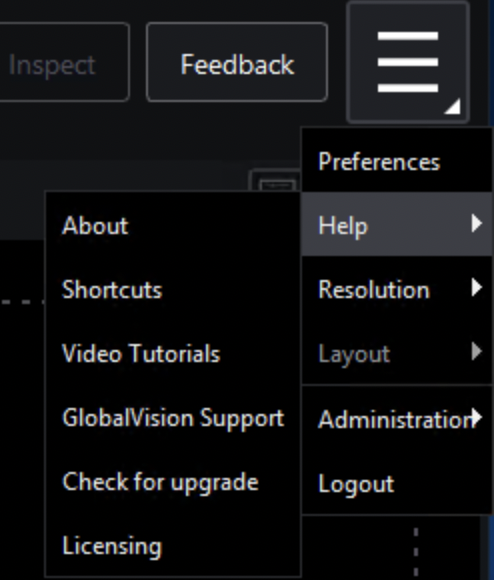Click the Inspect button
The height and width of the screenshot is (580, 494).
click(x=63, y=62)
